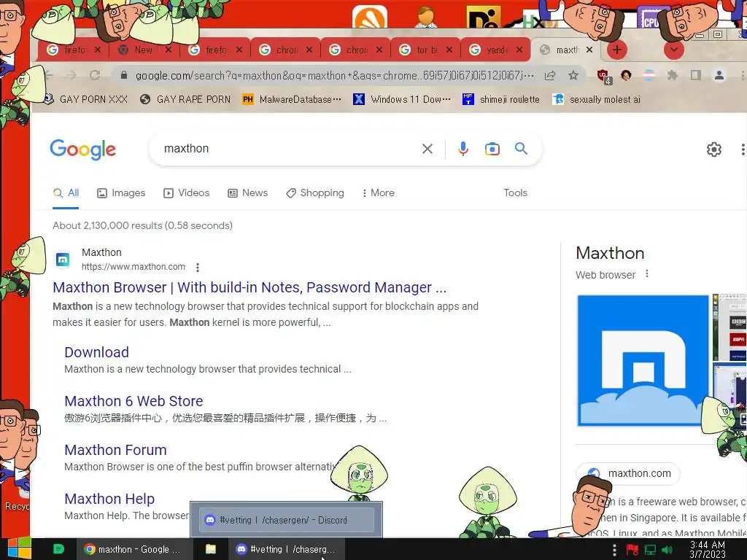Show hidden tray icons overflow dots
The image size is (747, 560).
[x=614, y=550]
